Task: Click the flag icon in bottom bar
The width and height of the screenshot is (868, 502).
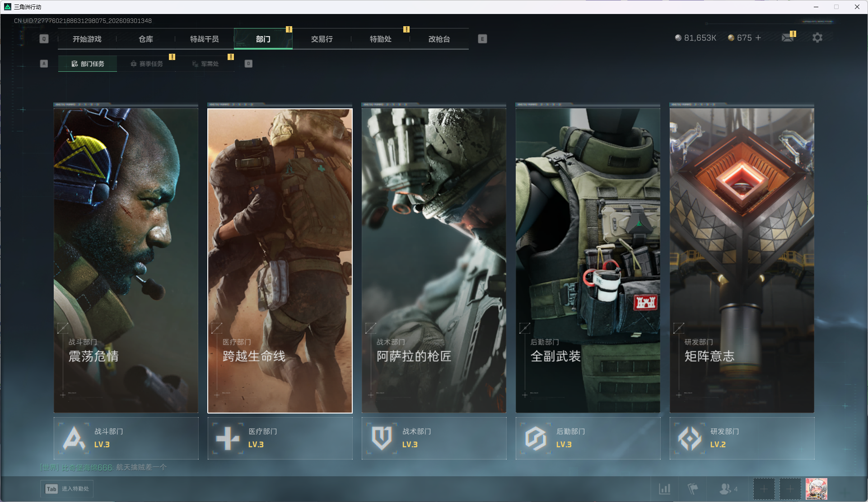Action: [692, 489]
